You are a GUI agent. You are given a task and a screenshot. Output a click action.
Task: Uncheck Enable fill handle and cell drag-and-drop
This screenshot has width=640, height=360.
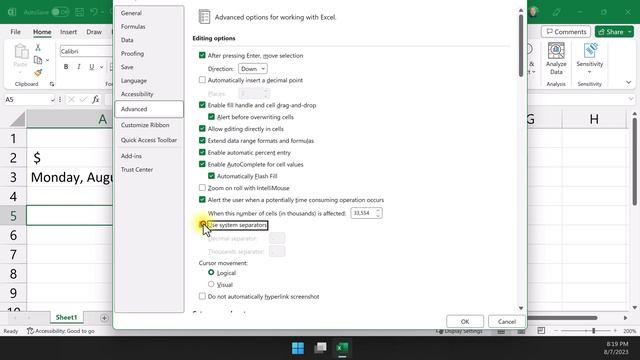202,105
